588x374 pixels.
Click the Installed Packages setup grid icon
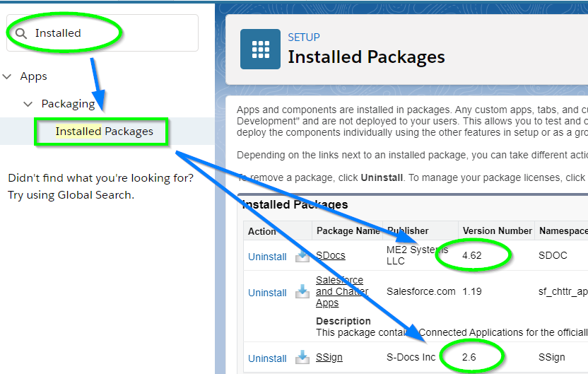[260, 49]
